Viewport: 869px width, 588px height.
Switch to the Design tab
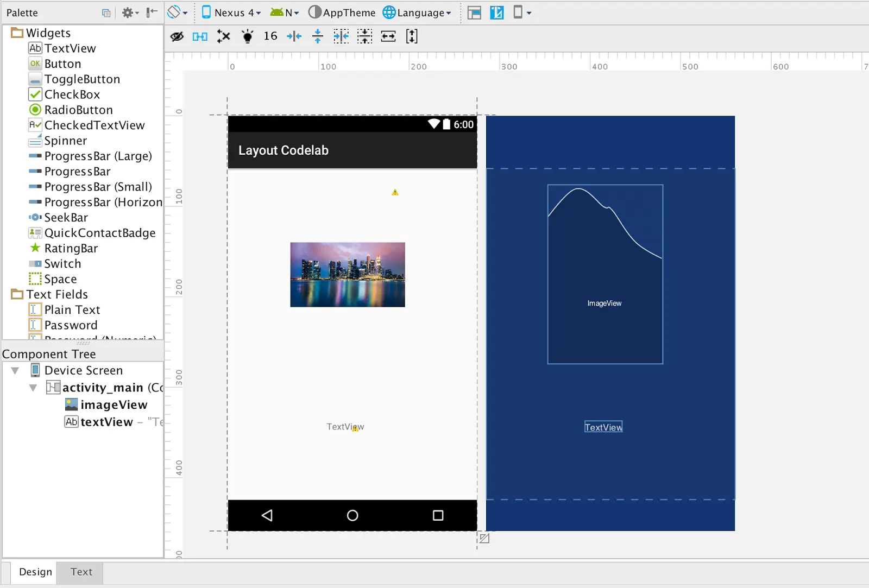pos(35,572)
